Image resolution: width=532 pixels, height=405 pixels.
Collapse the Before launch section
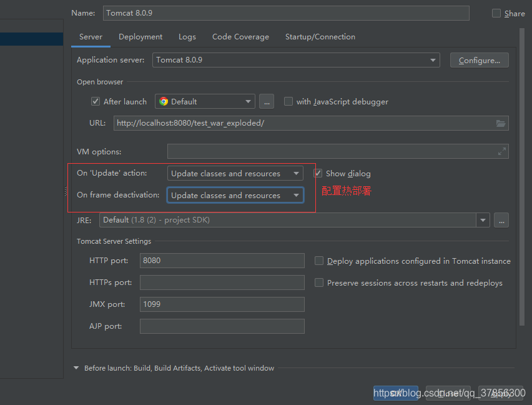coord(76,368)
